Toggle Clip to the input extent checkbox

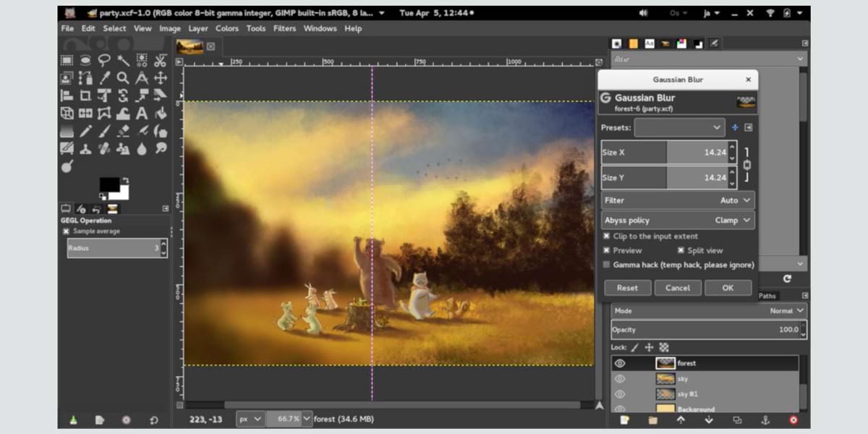pos(607,236)
